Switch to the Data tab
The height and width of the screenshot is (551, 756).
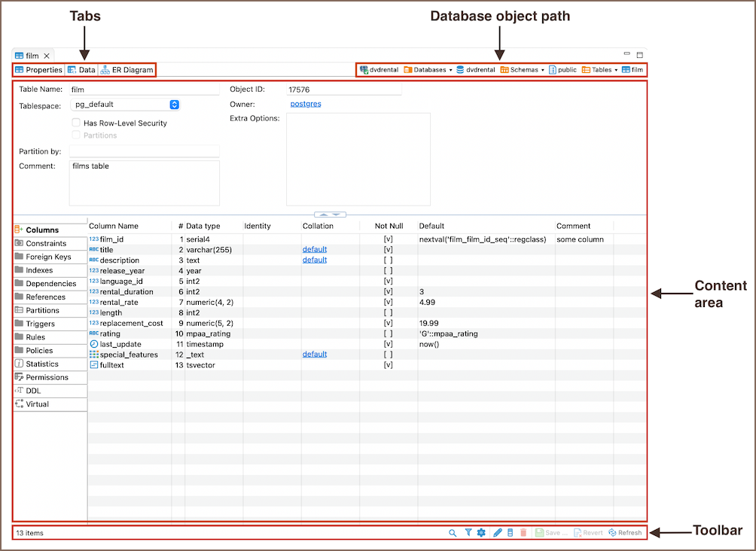click(x=81, y=70)
